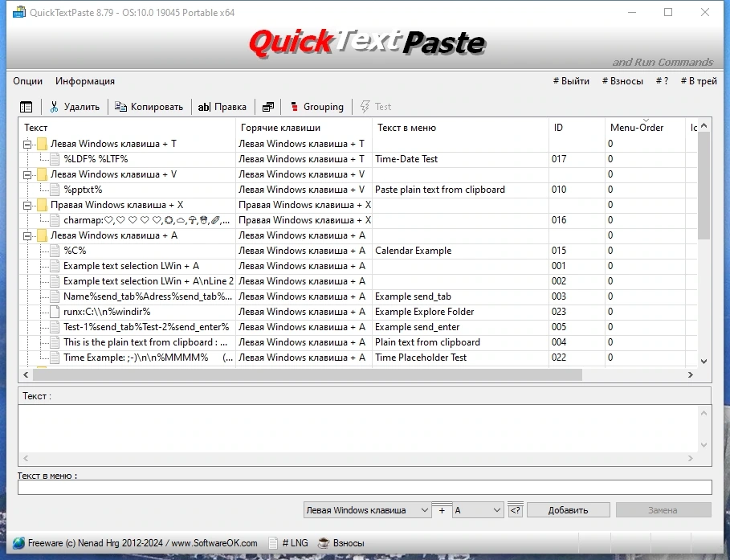730x560 pixels.
Task: Click # В трей to minimize to tray
Action: (699, 81)
